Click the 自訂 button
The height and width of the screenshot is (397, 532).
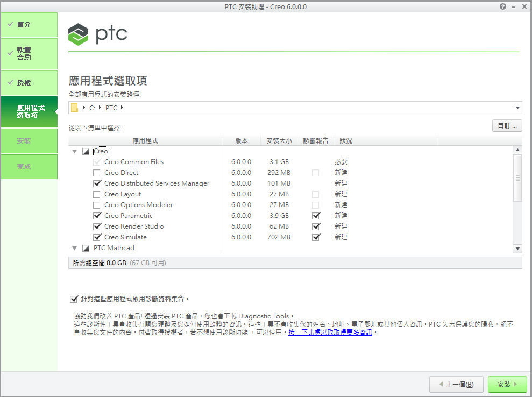pyautogui.click(x=507, y=125)
